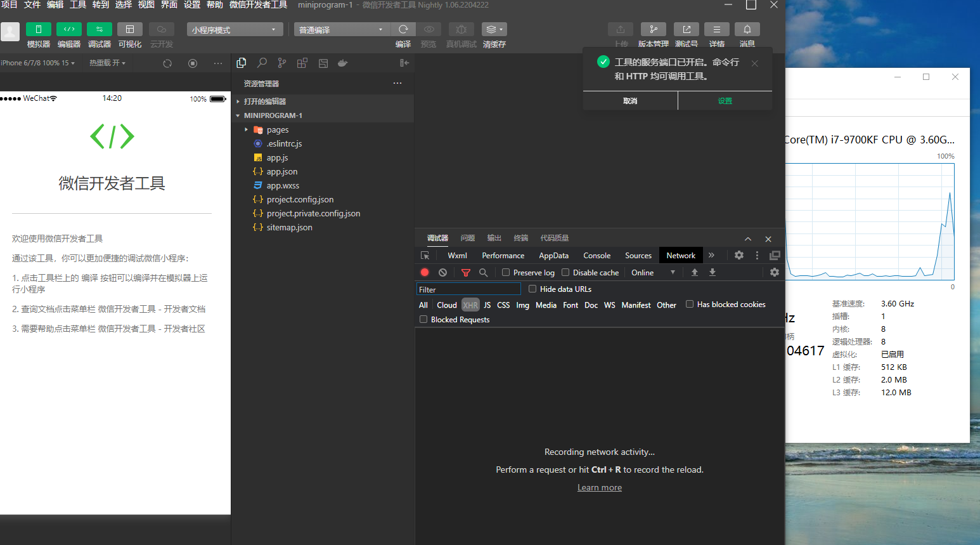980x545 pixels.
Task: Clear the network log
Action: coord(442,272)
